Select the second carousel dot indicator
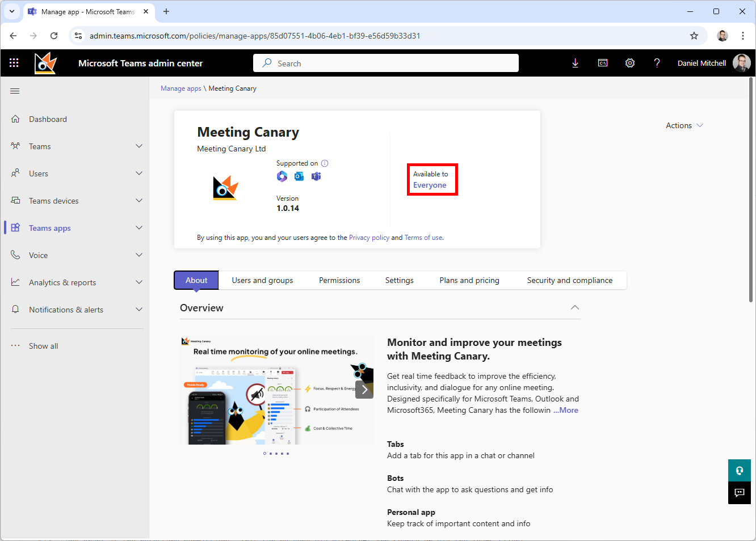 271,454
